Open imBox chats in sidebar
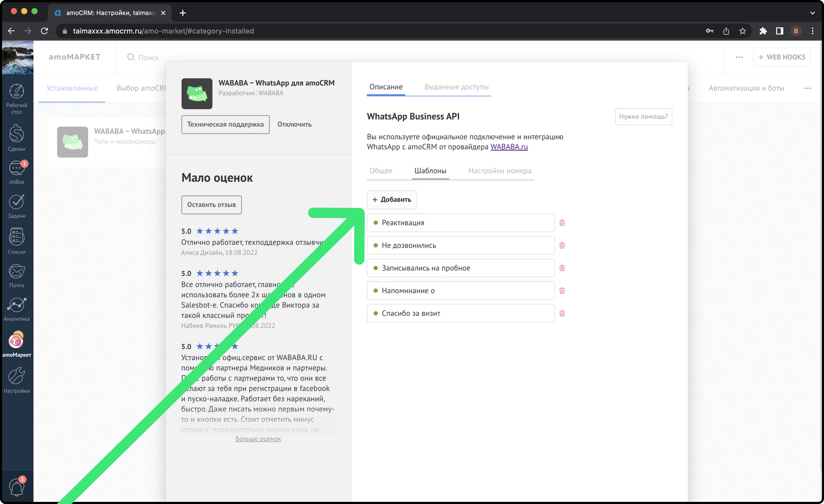This screenshot has height=504, width=824. point(16,173)
